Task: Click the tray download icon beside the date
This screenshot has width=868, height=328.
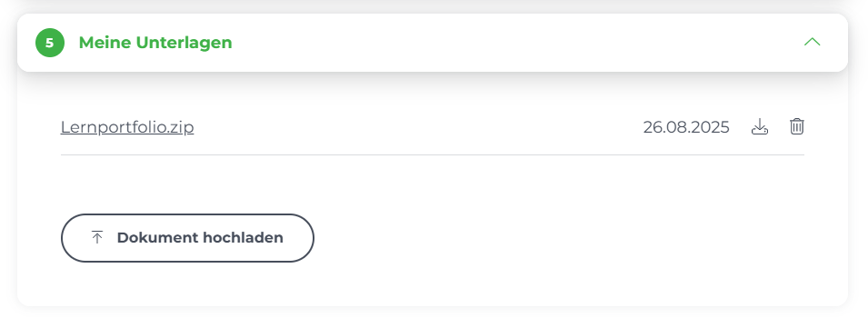Action: tap(760, 126)
